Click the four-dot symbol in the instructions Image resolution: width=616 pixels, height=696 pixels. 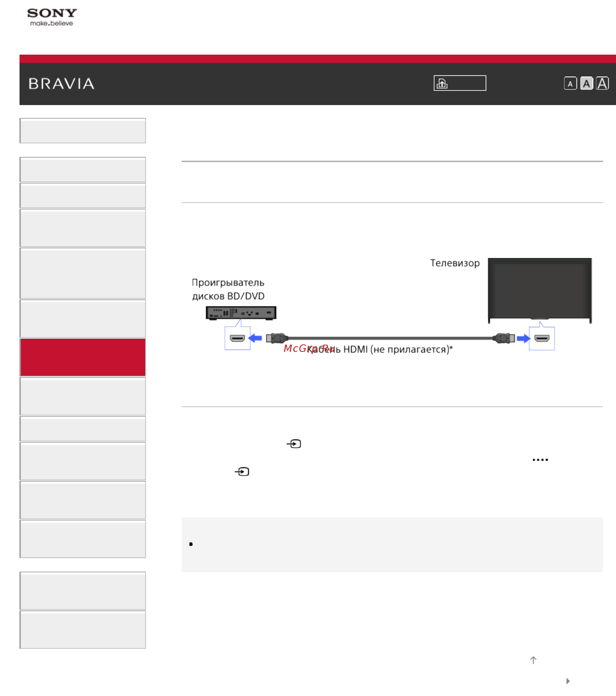point(540,460)
